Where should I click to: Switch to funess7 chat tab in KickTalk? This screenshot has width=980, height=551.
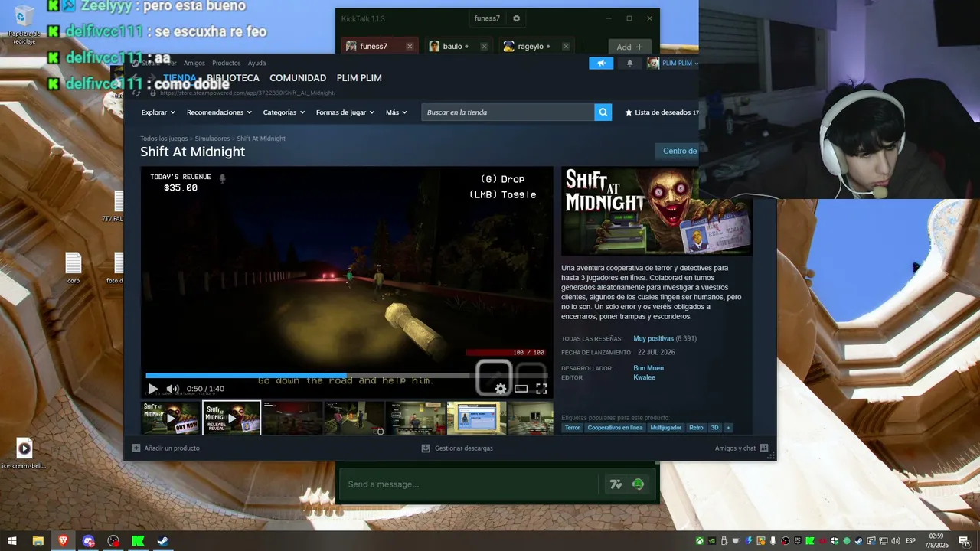coord(373,47)
